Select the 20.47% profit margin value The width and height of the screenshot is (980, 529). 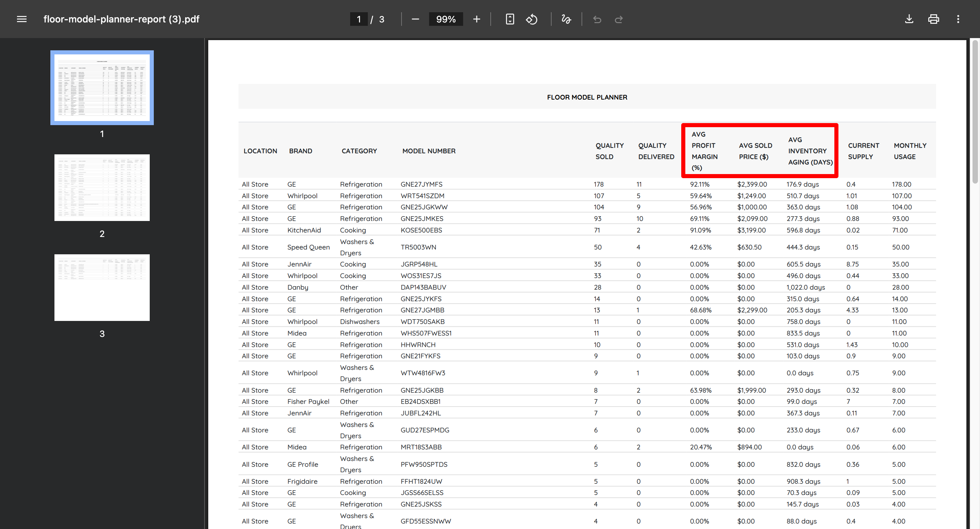(x=701, y=447)
